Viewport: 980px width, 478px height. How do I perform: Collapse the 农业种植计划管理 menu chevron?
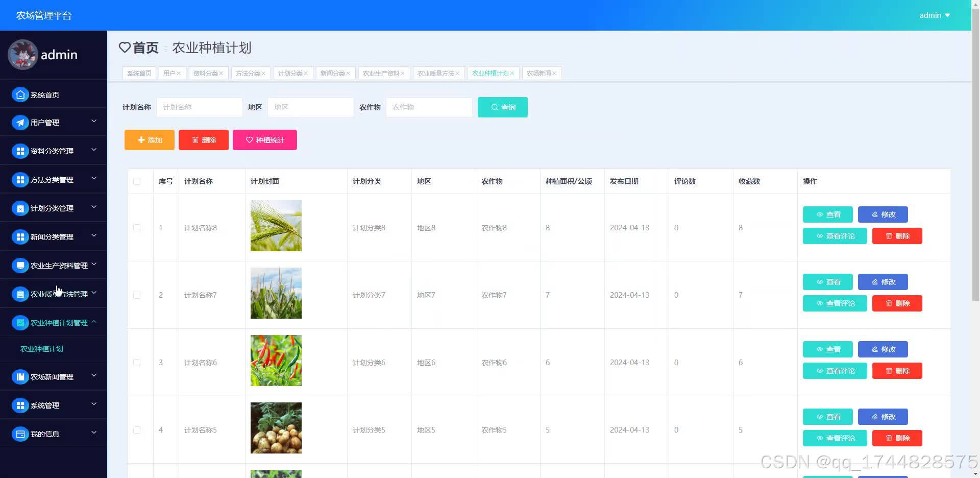click(x=94, y=322)
